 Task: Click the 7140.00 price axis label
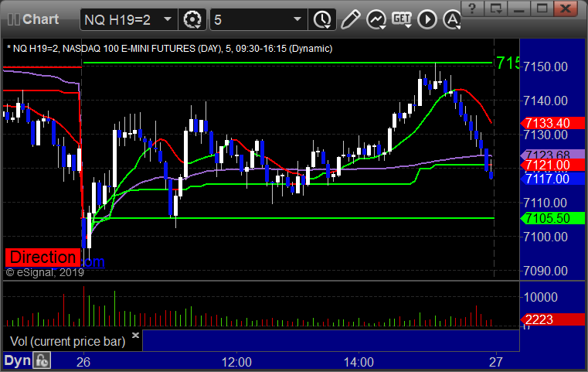click(x=546, y=101)
